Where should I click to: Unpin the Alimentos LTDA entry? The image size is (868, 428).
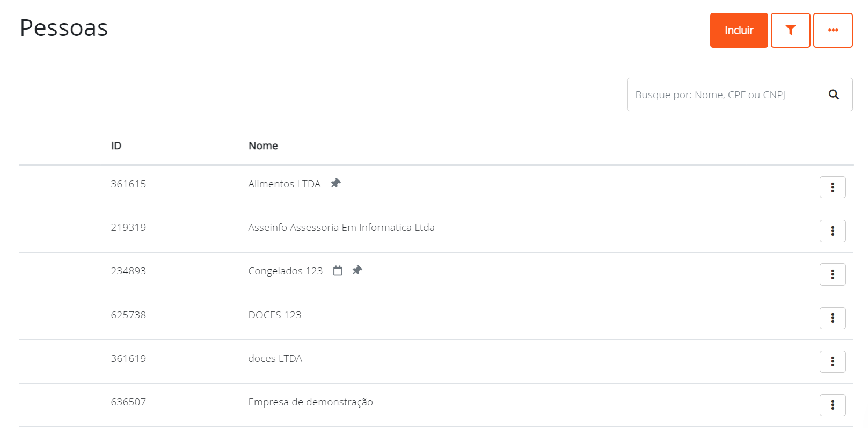point(335,183)
